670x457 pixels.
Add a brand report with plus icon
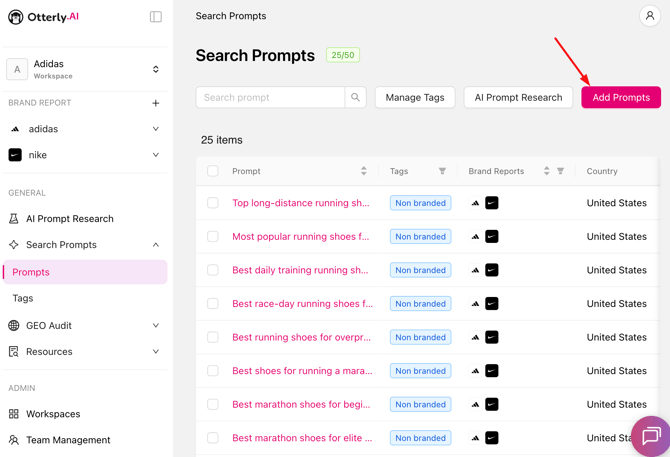click(156, 103)
